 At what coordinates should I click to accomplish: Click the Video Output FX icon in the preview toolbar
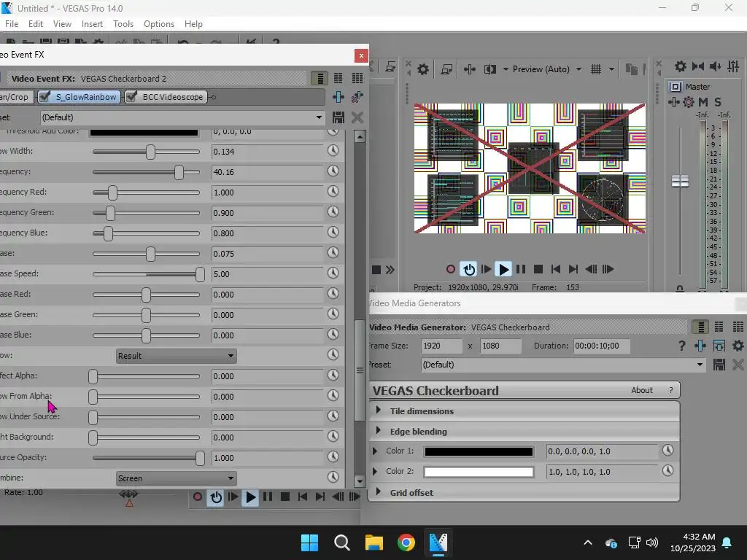pyautogui.click(x=470, y=69)
